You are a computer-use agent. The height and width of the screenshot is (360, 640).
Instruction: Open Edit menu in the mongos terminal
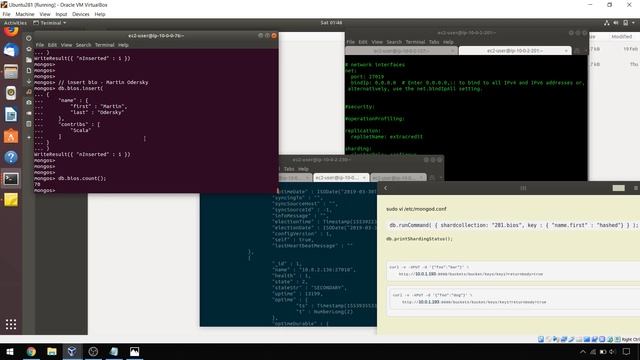(52, 45)
